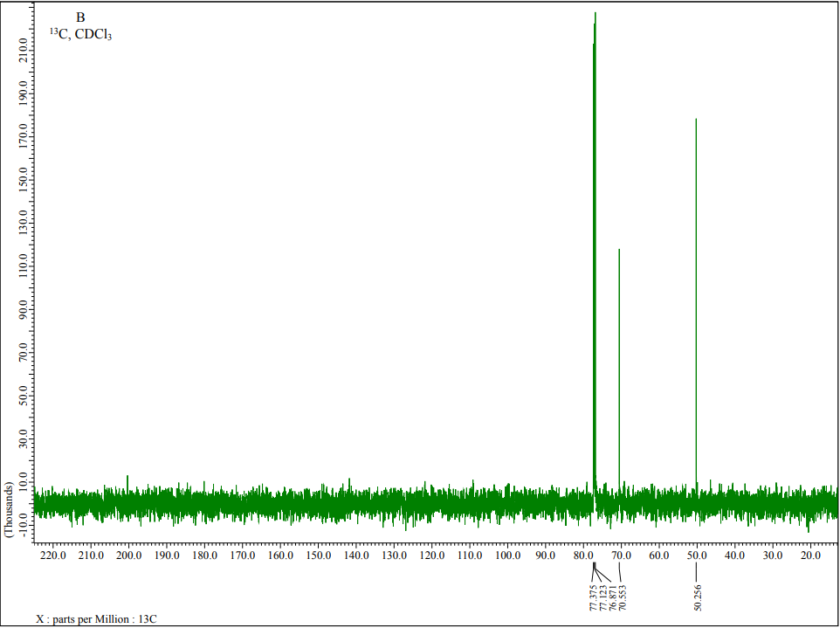Click the 70.0 y-axis tick label
Screen dimensions: 840x628
pos(24,353)
